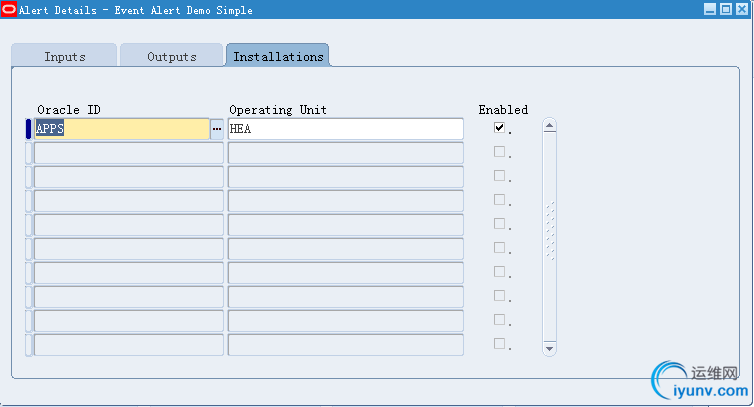Maximize the Alert Details window
754x407 pixels.
click(x=725, y=10)
